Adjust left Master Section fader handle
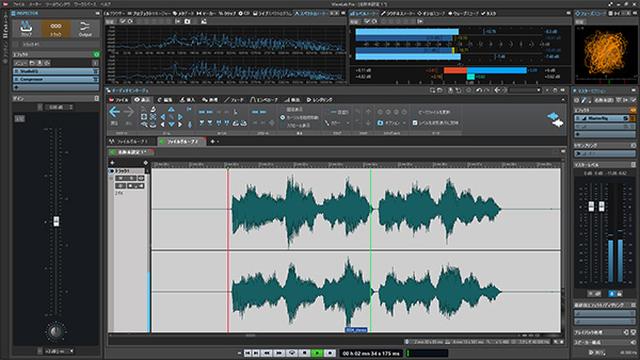The height and width of the screenshot is (360, 640). click(591, 207)
